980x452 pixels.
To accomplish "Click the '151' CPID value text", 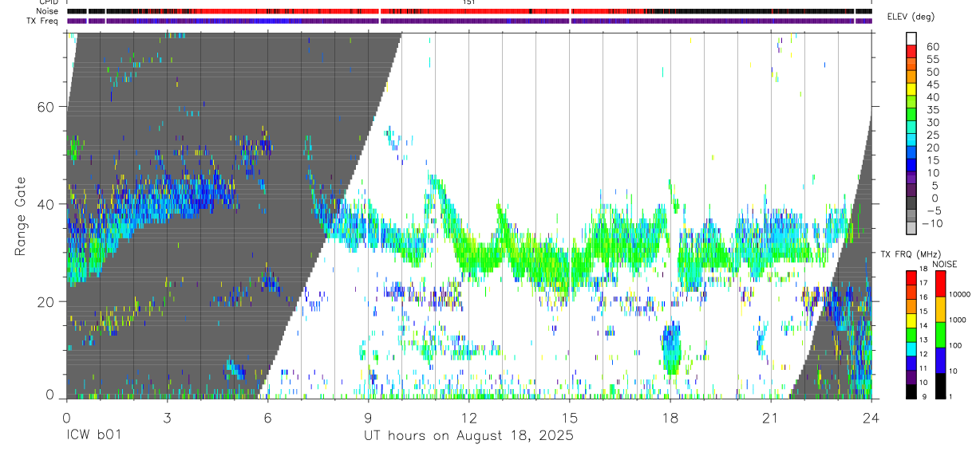I will (468, 2).
